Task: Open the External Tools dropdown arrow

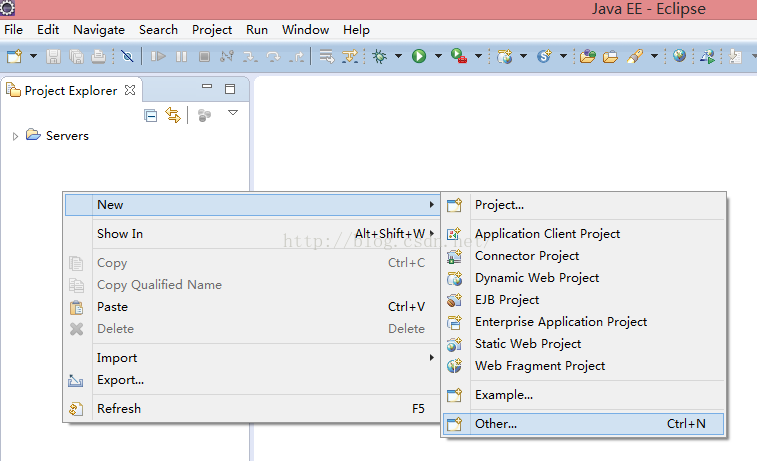Action: [478, 56]
